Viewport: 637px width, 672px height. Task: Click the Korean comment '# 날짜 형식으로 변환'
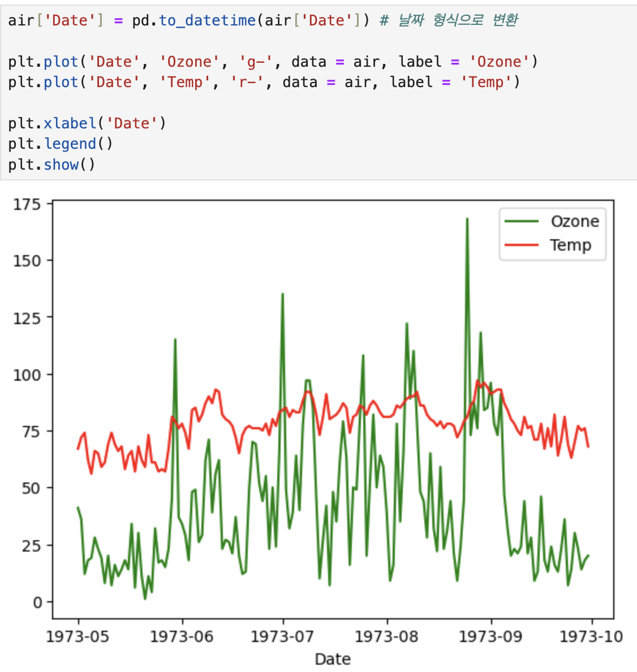pyautogui.click(x=449, y=20)
